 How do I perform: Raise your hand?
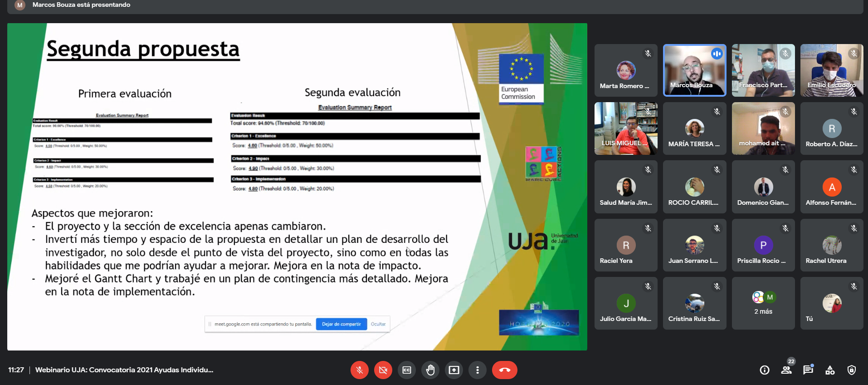point(430,370)
